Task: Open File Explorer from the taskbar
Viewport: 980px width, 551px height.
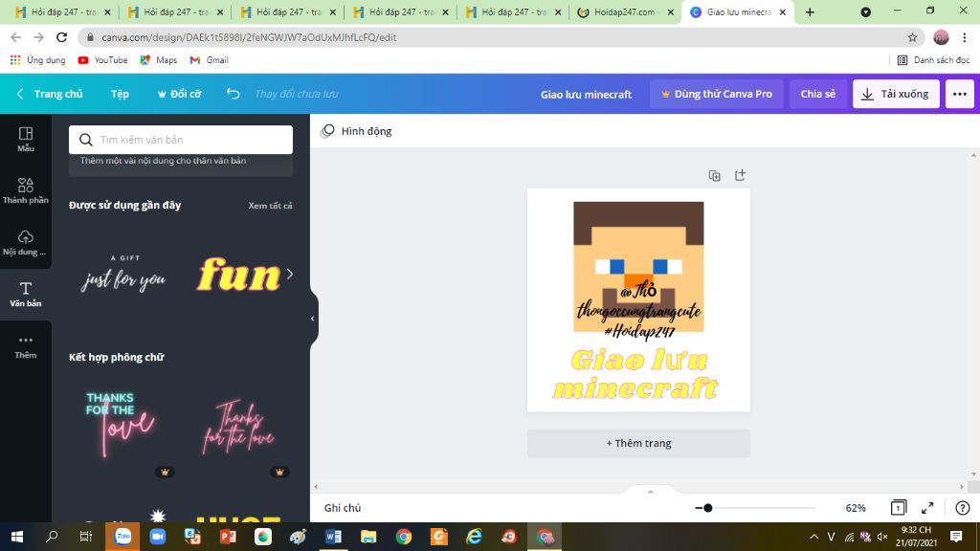Action: pyautogui.click(x=368, y=537)
